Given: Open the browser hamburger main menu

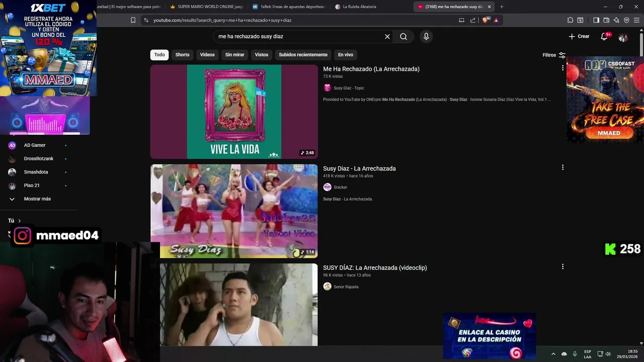Looking at the screenshot, I should coord(637,20).
